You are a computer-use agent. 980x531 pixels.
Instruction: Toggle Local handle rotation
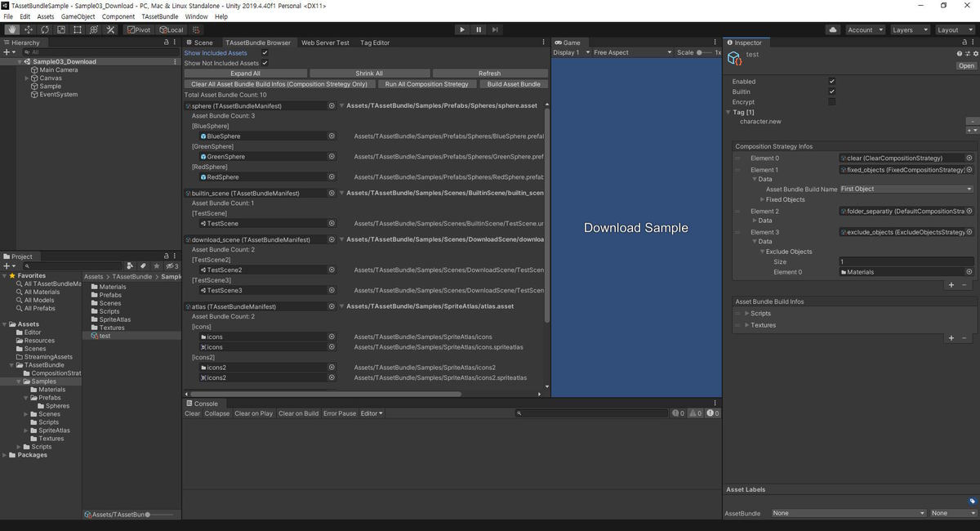(x=170, y=29)
